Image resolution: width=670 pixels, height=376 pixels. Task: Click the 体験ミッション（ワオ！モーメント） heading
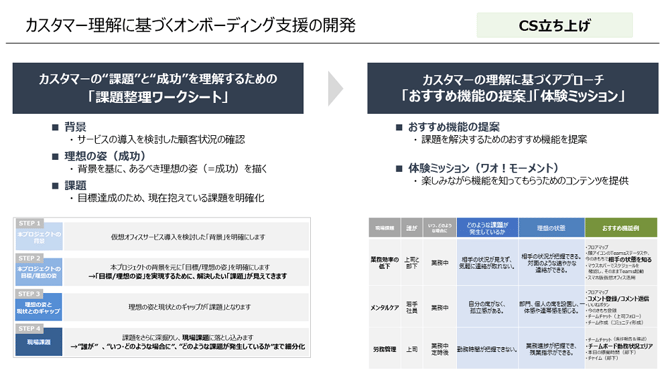[483, 168]
